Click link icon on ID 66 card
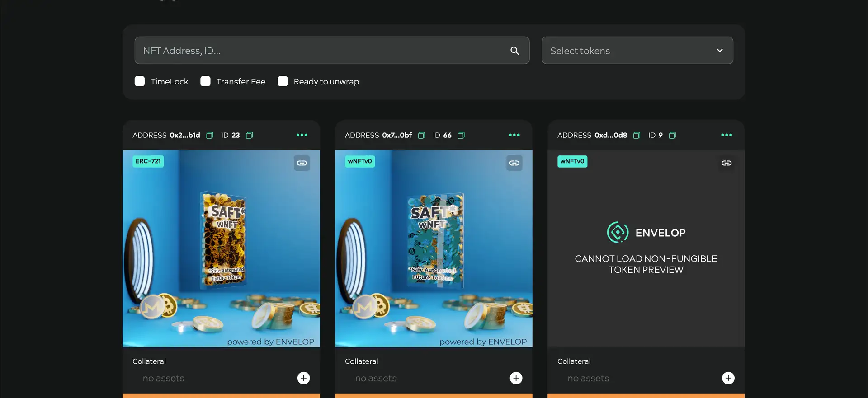 pos(514,163)
